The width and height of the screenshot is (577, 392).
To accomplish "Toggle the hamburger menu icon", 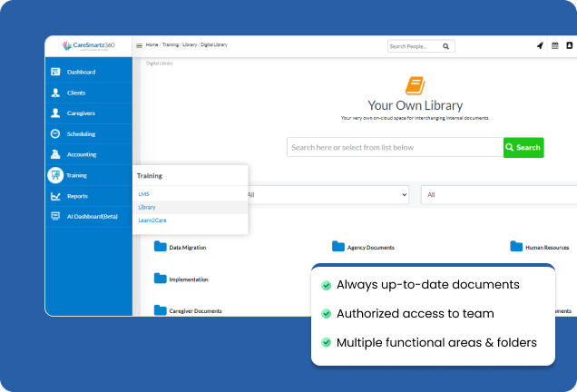I will (139, 45).
